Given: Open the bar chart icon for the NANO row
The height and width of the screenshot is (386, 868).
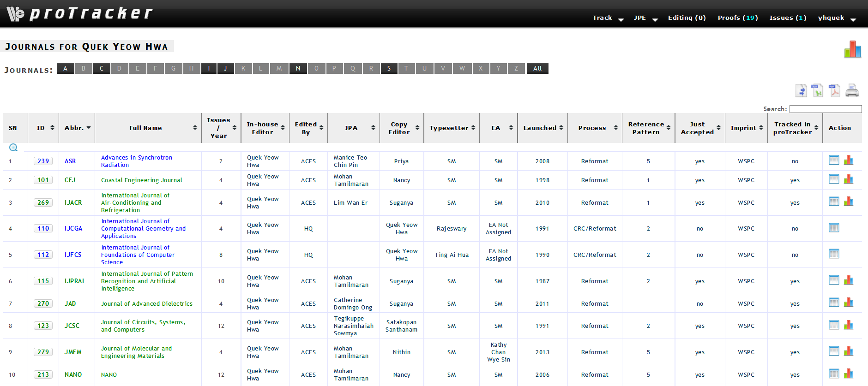Looking at the screenshot, I should click(849, 374).
